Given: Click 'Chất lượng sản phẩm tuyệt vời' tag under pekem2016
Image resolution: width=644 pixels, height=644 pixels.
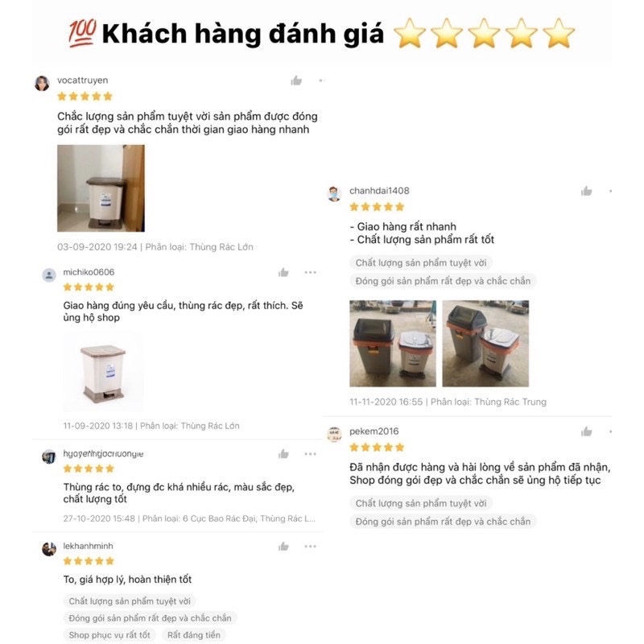Looking at the screenshot, I should tap(421, 503).
